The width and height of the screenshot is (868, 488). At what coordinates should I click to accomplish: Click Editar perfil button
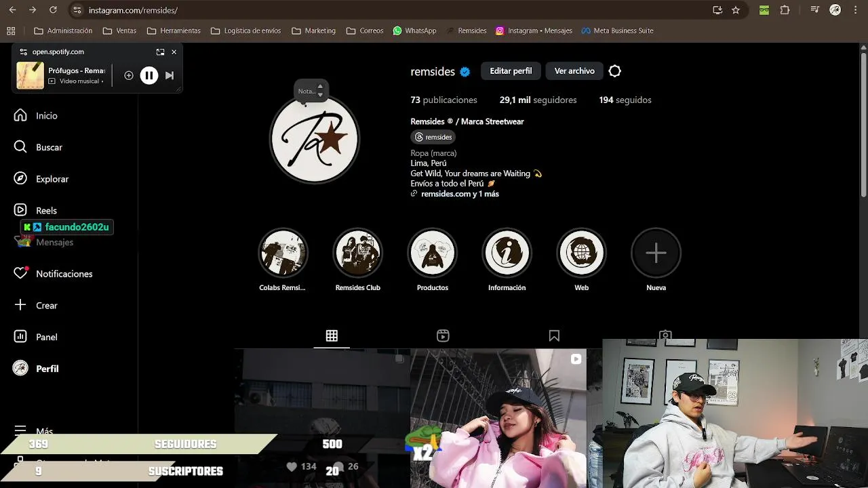coord(511,70)
